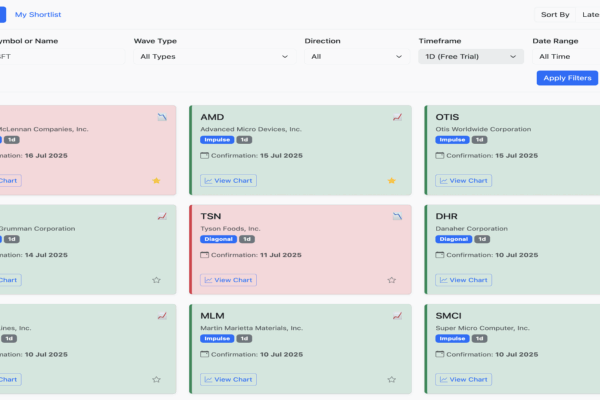Click Martin Marietta Materials, Inc. company name

tap(251, 328)
